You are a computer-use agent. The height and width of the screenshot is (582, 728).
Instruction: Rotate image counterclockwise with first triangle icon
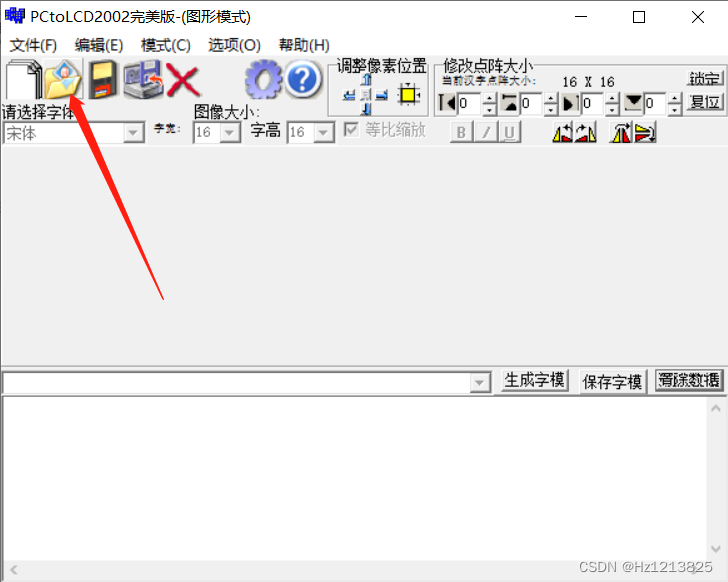[562, 133]
